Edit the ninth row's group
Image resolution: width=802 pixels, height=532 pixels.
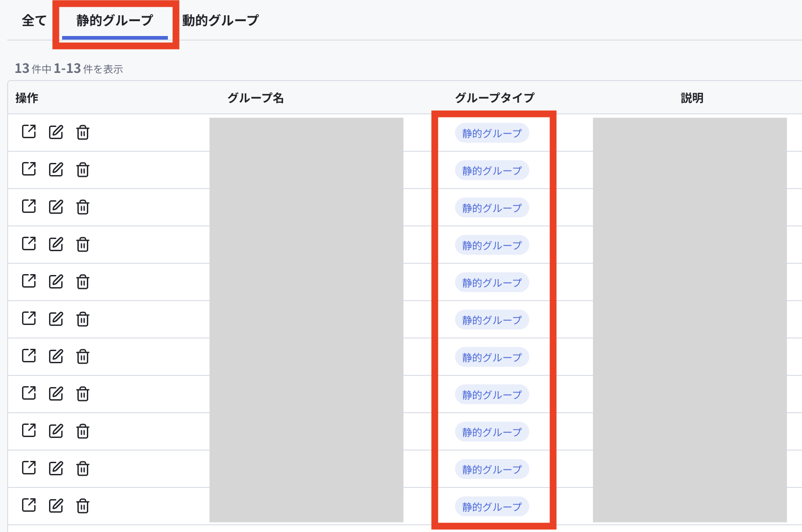[x=56, y=431]
